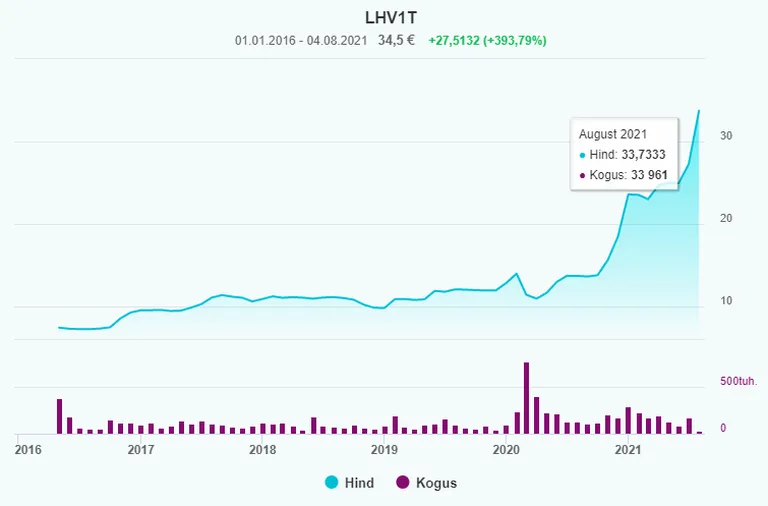Select the date range 01.01.2016 - 04.08.2021
Image resolution: width=768 pixels, height=506 pixels.
(x=301, y=41)
